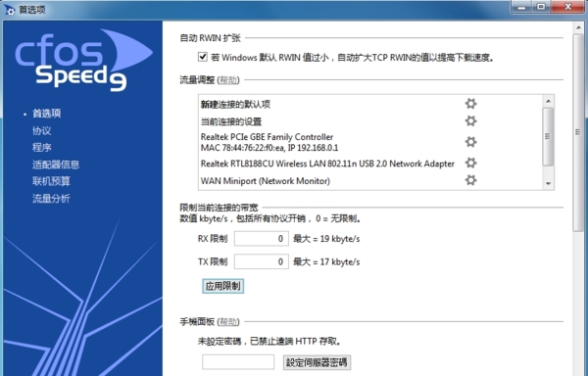Click main window scrollbar up arrow
The width and height of the screenshot is (588, 376).
click(x=578, y=28)
